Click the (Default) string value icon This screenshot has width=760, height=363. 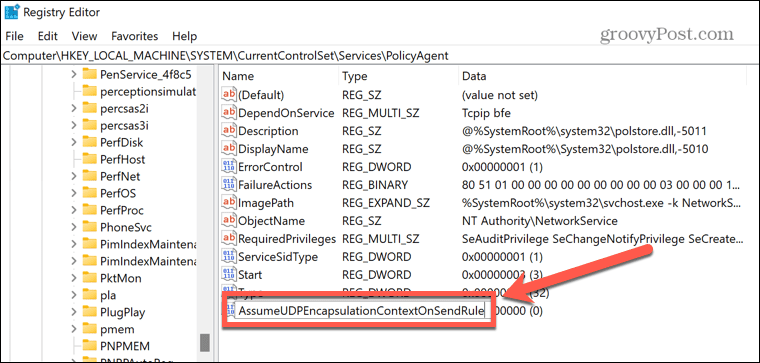coord(228,94)
